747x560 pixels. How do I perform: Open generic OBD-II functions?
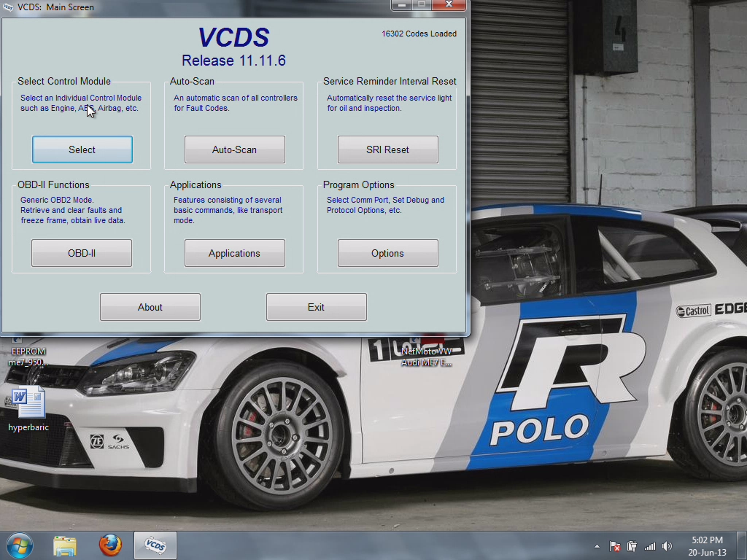pyautogui.click(x=82, y=252)
